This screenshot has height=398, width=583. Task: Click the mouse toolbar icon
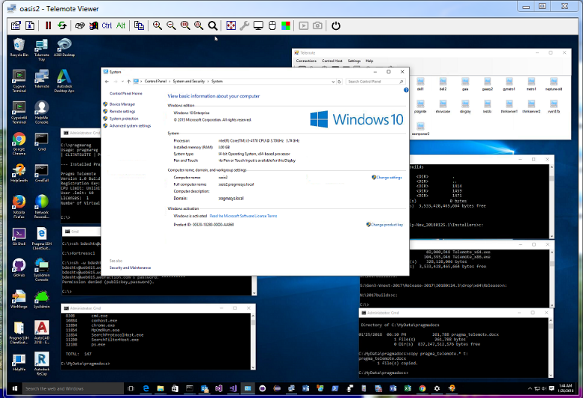(x=272, y=26)
